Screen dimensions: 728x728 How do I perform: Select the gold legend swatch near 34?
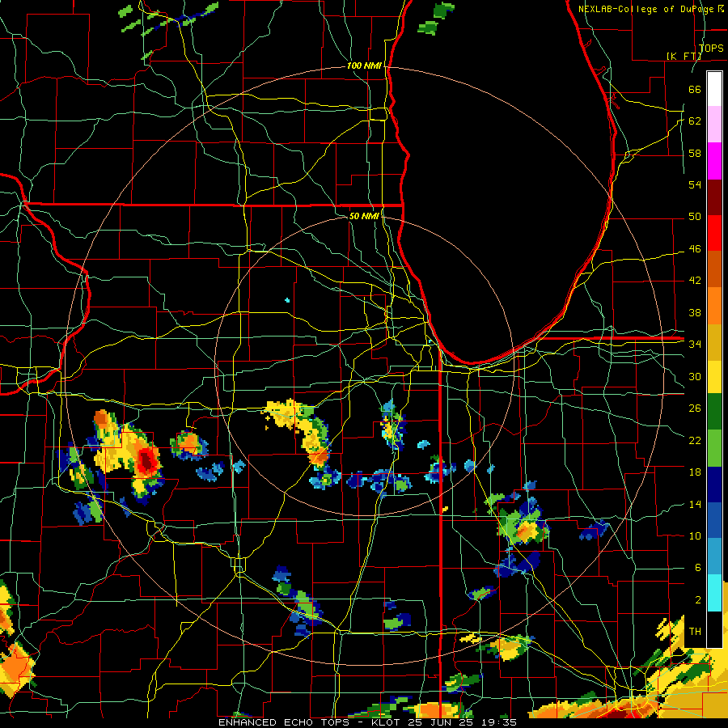click(x=714, y=342)
